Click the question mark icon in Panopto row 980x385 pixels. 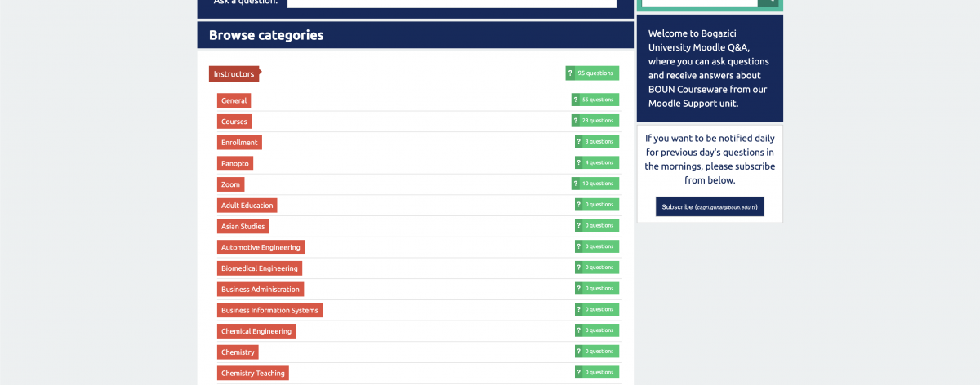coord(579,163)
